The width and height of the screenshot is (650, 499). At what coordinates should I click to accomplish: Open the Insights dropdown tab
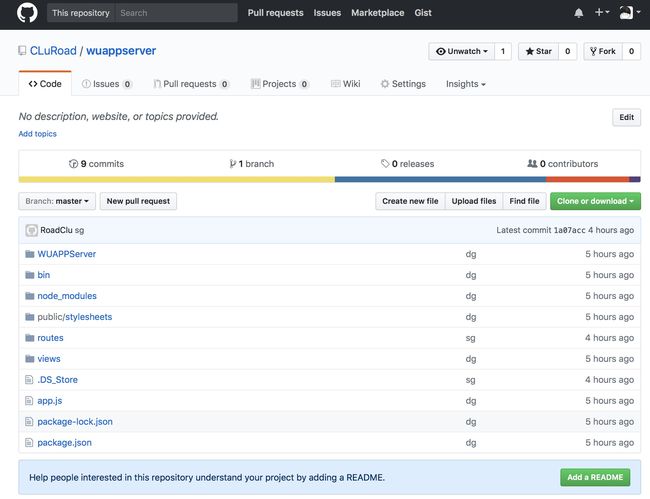click(x=466, y=84)
